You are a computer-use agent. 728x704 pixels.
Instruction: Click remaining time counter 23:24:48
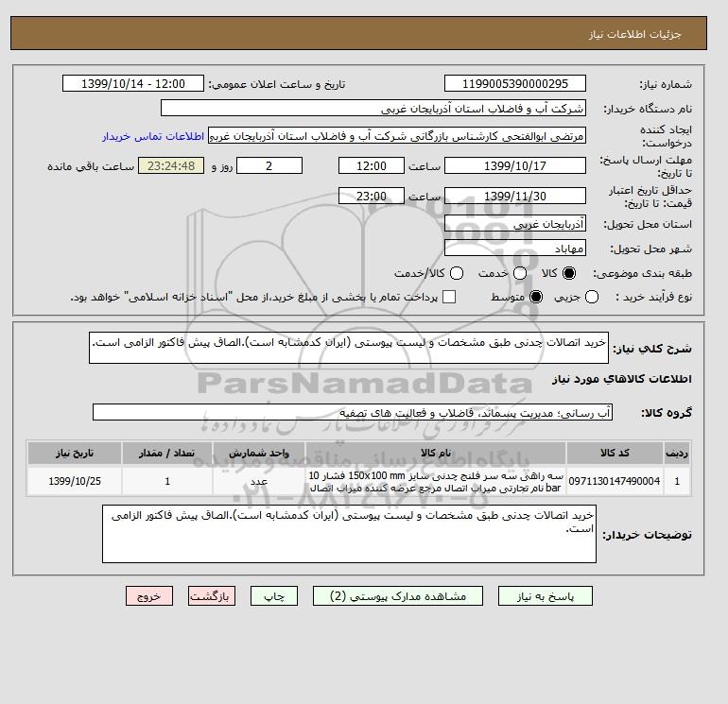(x=171, y=165)
